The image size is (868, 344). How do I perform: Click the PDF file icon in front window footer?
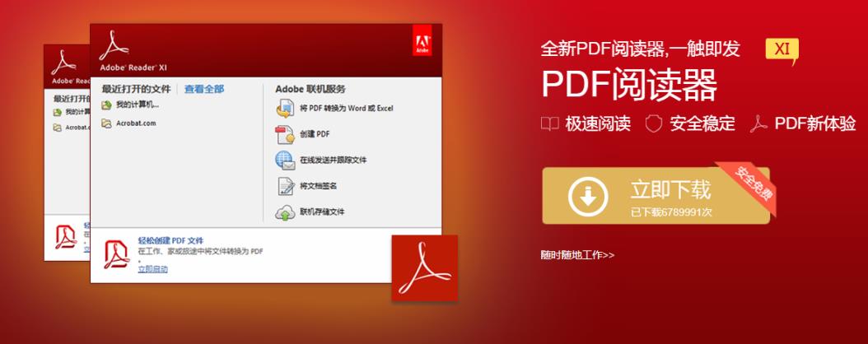point(116,254)
